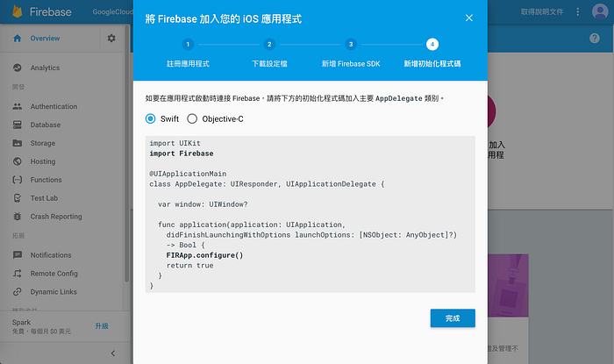Select the Swift radio button

150,118
